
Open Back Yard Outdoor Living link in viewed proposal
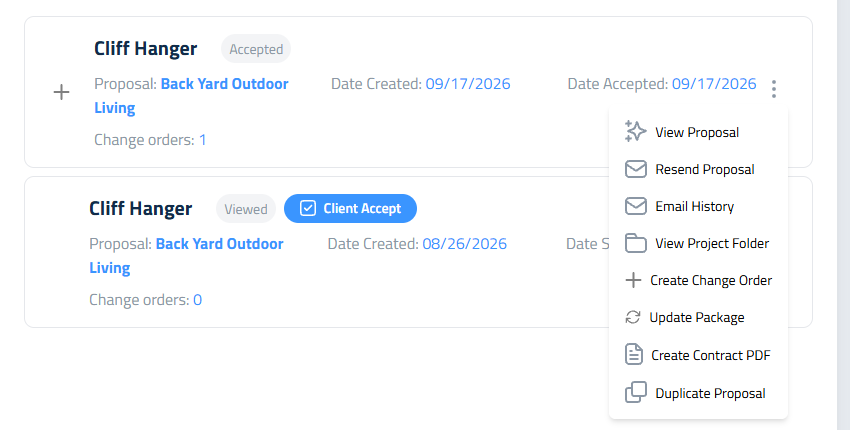coord(186,255)
